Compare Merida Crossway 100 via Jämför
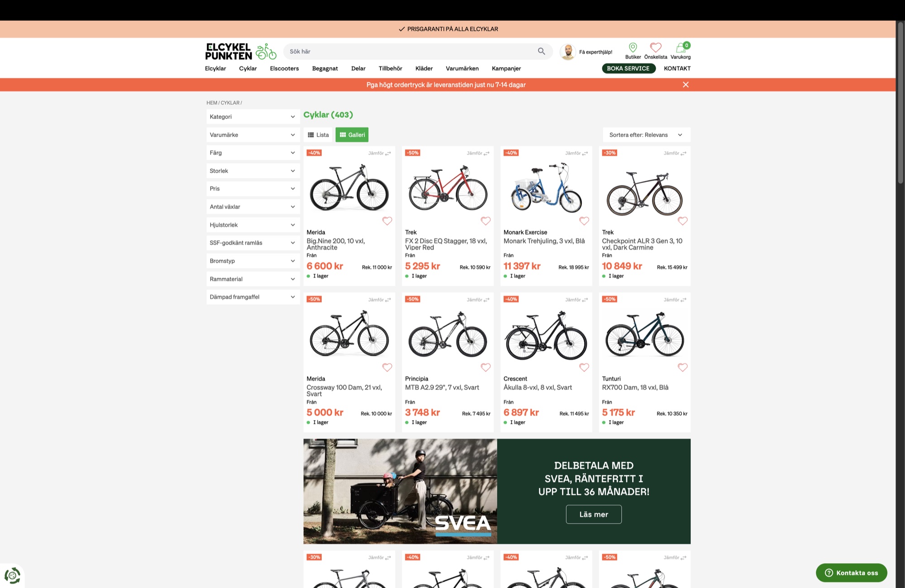905x588 pixels. 380,300
